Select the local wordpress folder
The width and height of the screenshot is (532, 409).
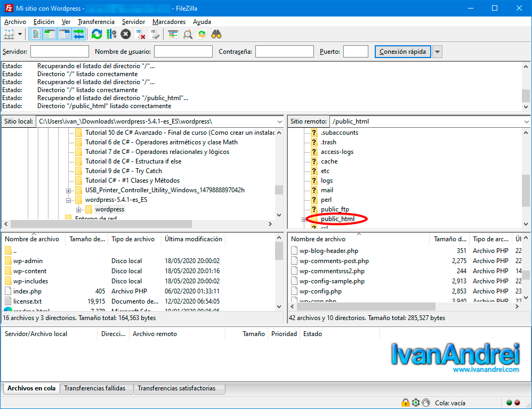tap(110, 209)
